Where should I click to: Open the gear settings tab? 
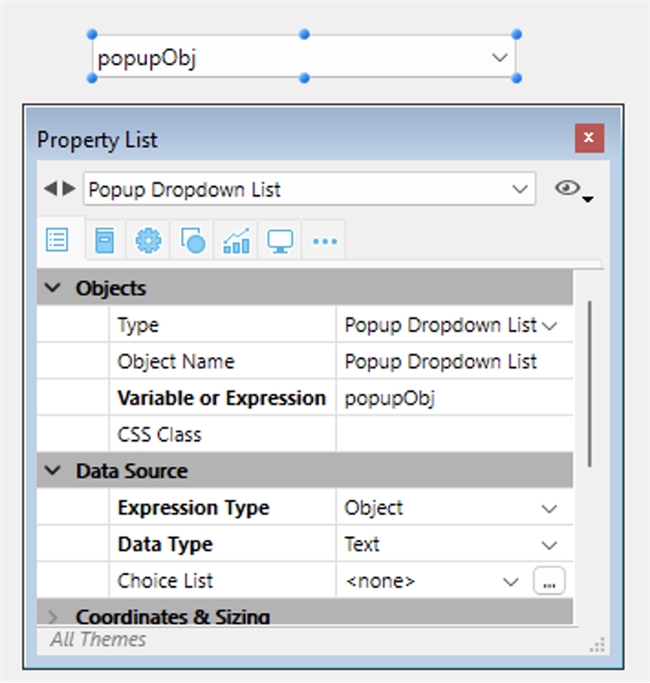[x=148, y=241]
